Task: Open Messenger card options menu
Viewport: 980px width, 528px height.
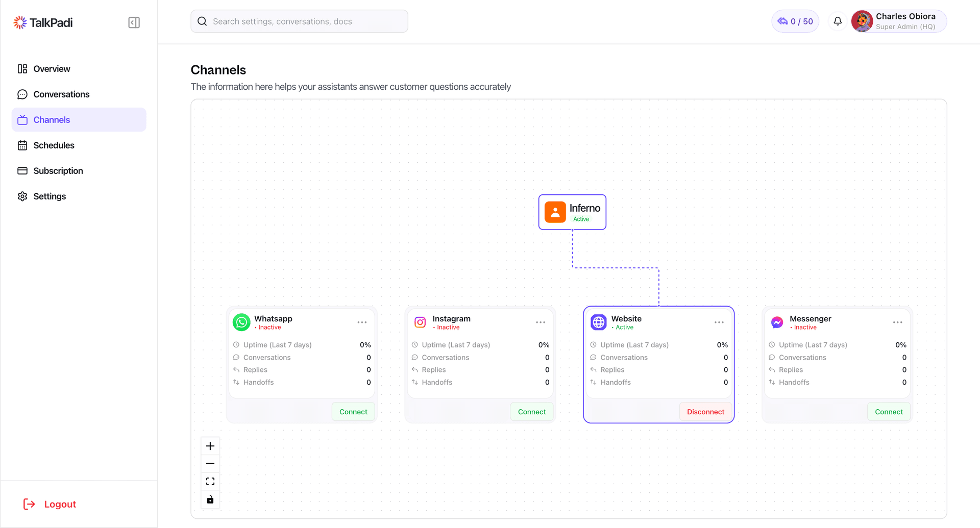Action: pyautogui.click(x=898, y=322)
